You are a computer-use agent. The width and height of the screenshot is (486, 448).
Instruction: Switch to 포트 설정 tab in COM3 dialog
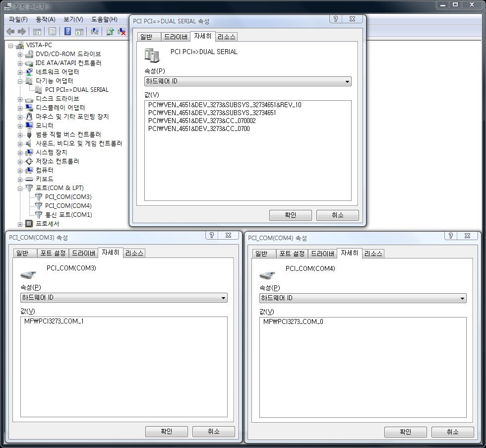[x=53, y=254]
